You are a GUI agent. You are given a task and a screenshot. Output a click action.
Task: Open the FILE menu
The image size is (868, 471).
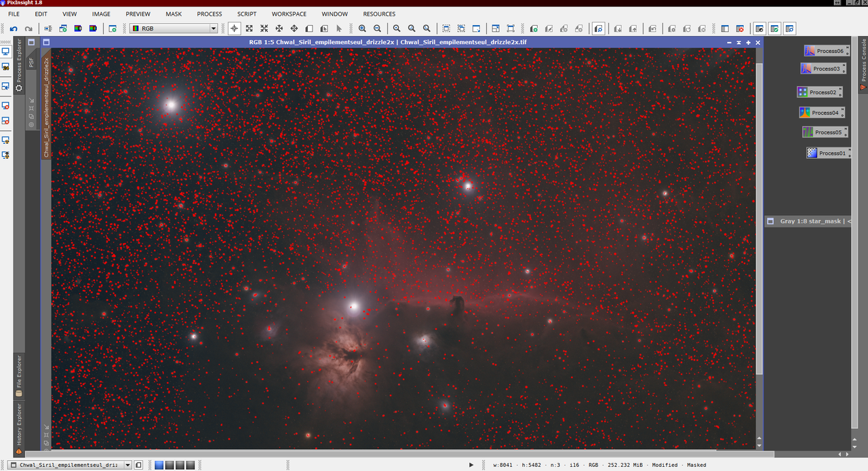[x=14, y=14]
